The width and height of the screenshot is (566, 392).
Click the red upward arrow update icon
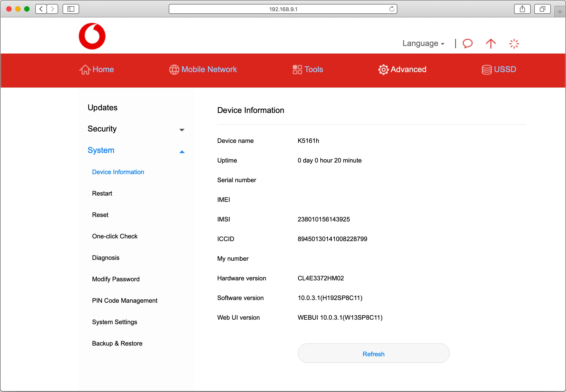[490, 44]
